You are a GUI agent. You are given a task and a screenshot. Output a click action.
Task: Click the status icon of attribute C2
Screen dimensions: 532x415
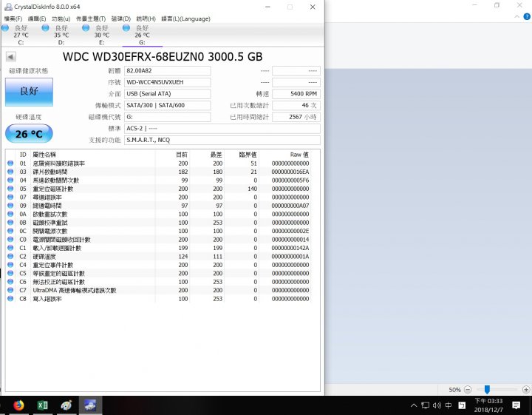pos(10,257)
